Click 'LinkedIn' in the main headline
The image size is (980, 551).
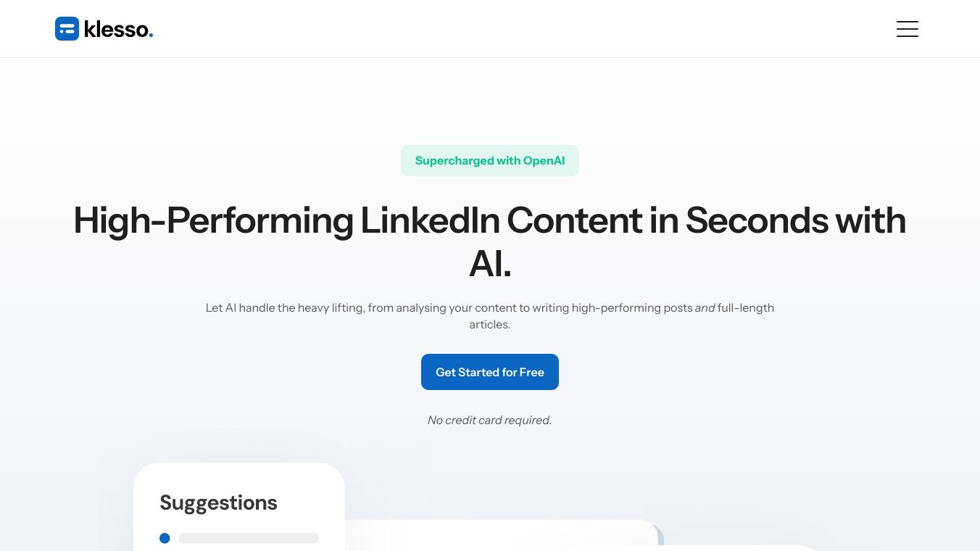click(x=429, y=220)
